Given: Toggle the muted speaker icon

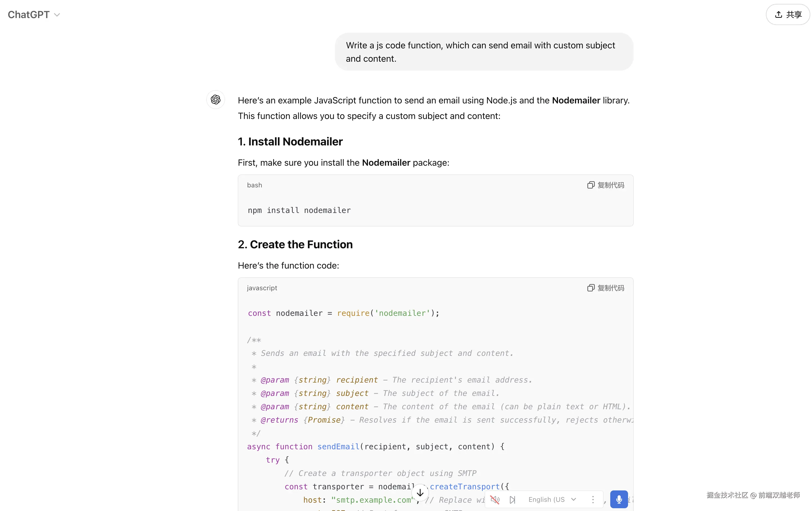Looking at the screenshot, I should tap(495, 499).
